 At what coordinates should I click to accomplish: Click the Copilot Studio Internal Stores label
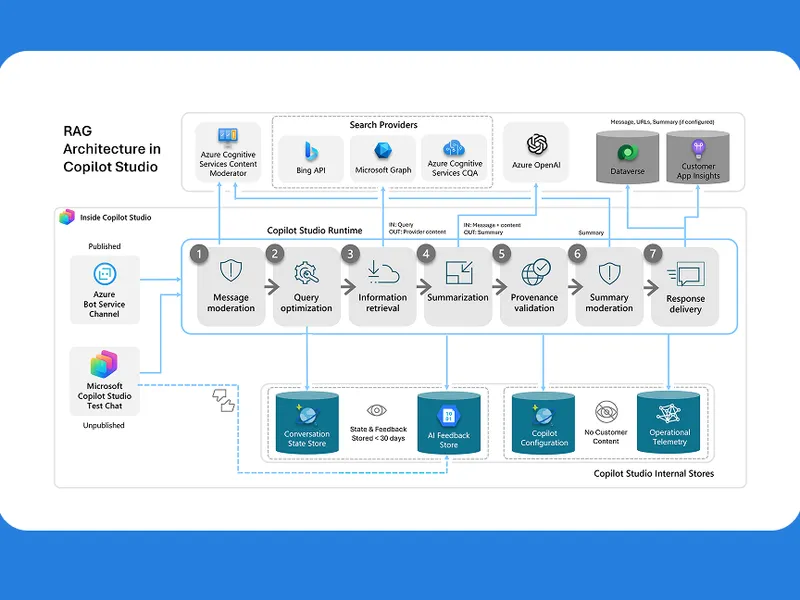(654, 473)
